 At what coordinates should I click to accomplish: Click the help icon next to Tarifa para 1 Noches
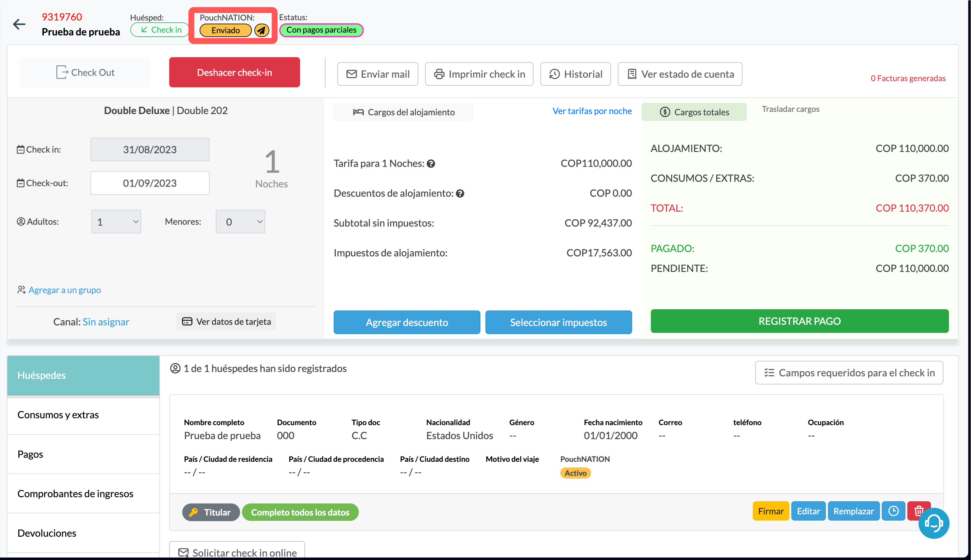coord(431,163)
